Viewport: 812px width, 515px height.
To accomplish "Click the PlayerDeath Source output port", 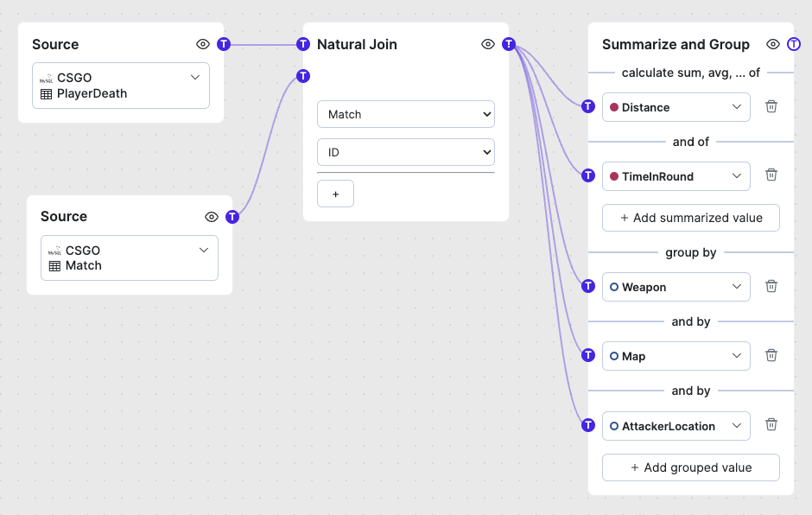I will (224, 44).
